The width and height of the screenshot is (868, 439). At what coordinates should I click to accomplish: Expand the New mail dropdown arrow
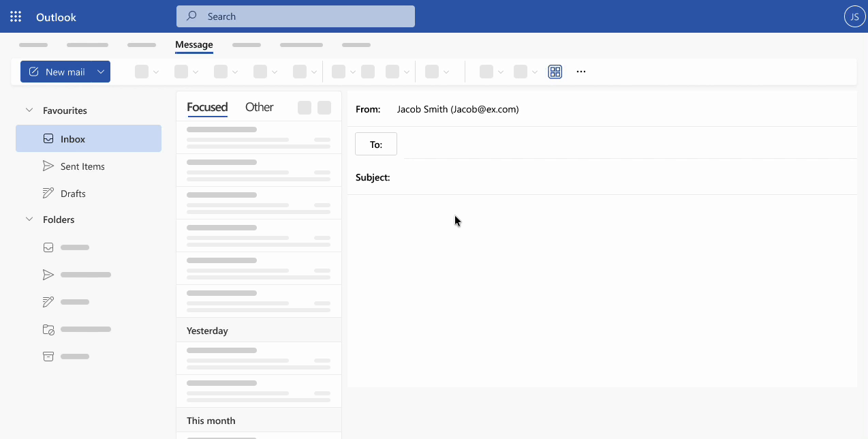pyautogui.click(x=101, y=72)
